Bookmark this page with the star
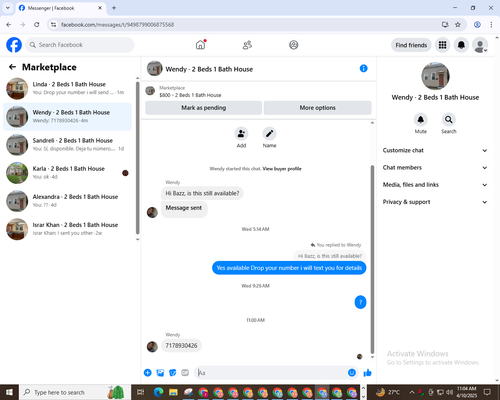Viewport: 500px width, 400px height. (x=458, y=24)
